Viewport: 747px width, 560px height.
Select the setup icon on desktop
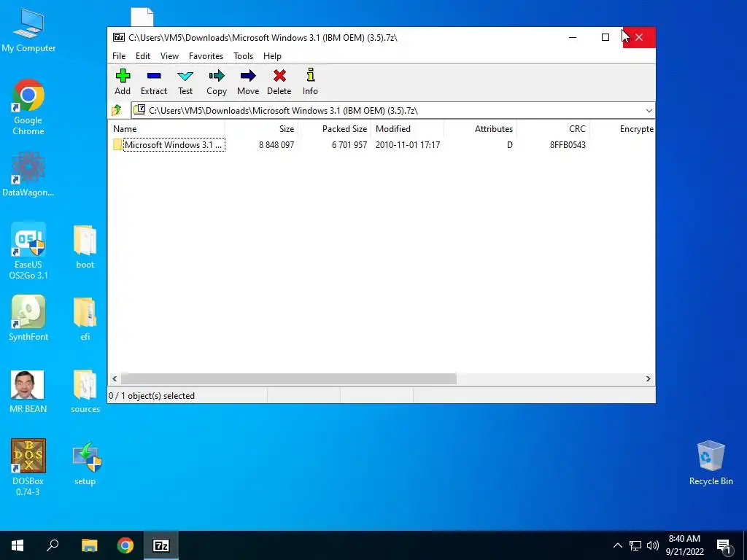point(85,464)
